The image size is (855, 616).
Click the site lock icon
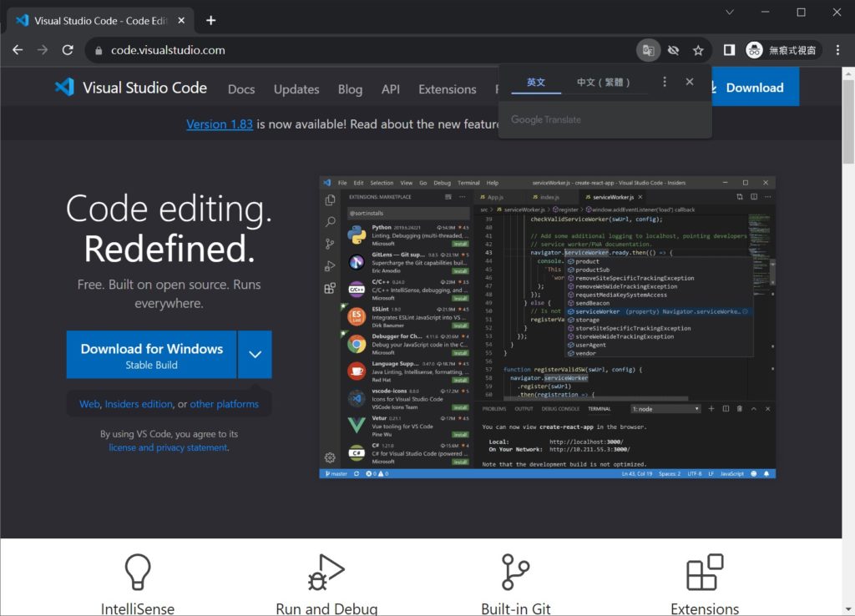[99, 50]
